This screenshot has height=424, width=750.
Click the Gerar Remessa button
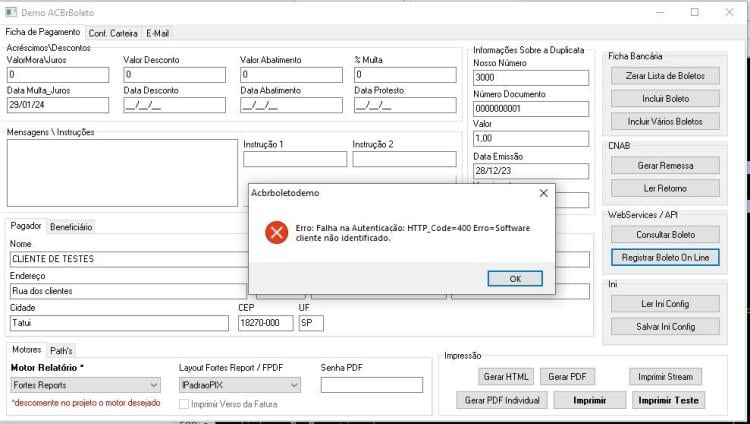(x=665, y=166)
